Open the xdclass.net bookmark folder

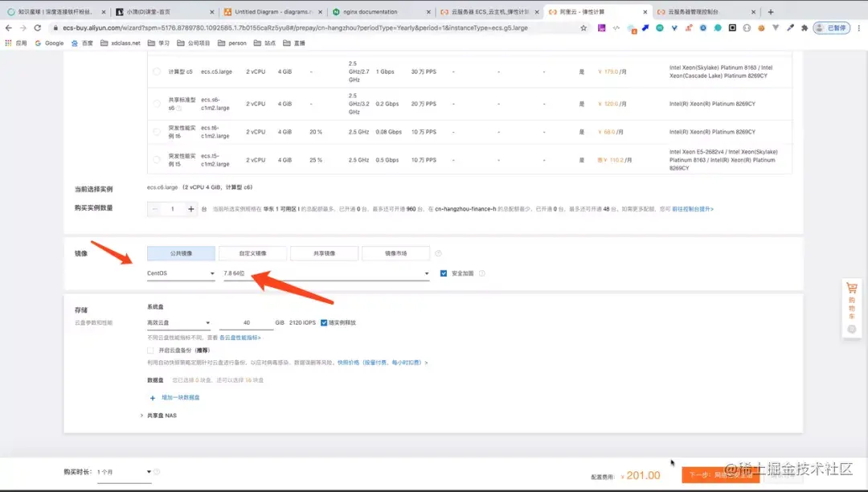tap(120, 43)
